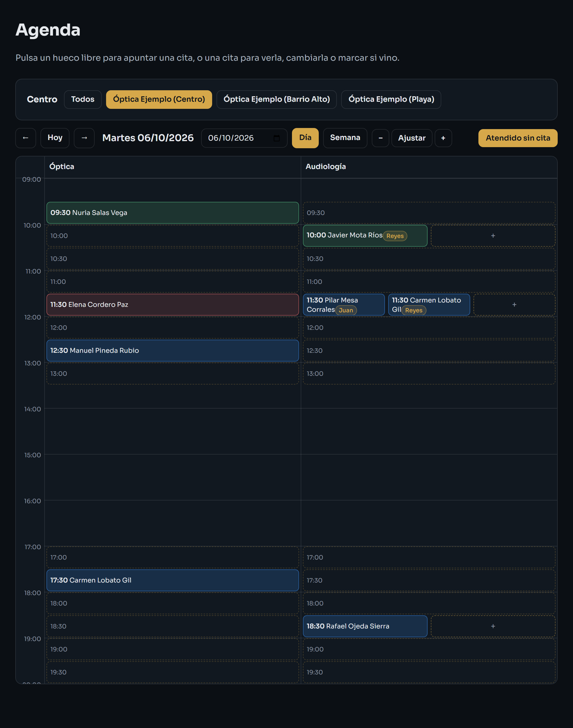The width and height of the screenshot is (573, 728).
Task: Open 11:30 Pilar Mesa Corrales appointment
Action: 344,304
